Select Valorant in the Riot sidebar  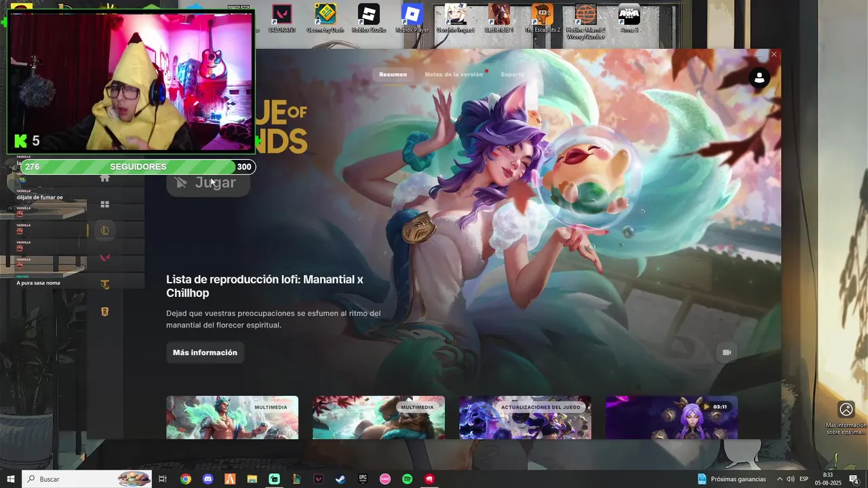104,258
